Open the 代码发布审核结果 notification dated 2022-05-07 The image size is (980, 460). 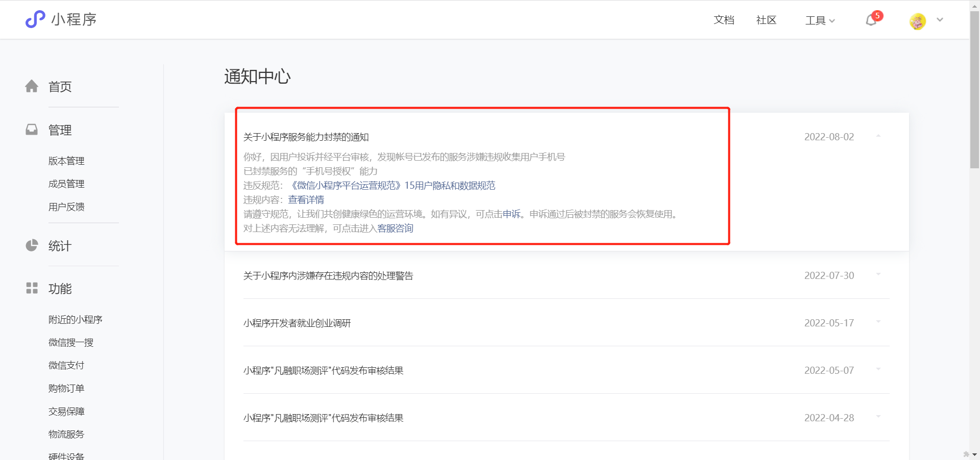[323, 370]
